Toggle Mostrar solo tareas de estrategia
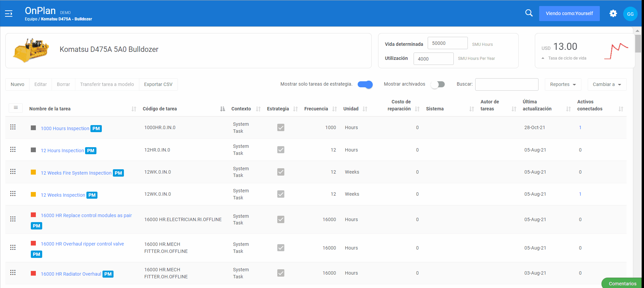Image resolution: width=644 pixels, height=288 pixels. pos(365,84)
